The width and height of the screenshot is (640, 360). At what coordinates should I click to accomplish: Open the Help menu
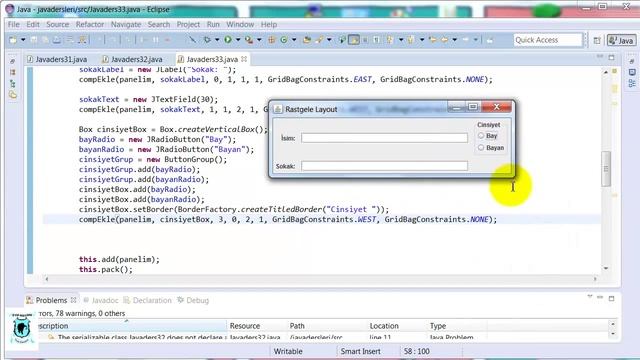pyautogui.click(x=269, y=24)
